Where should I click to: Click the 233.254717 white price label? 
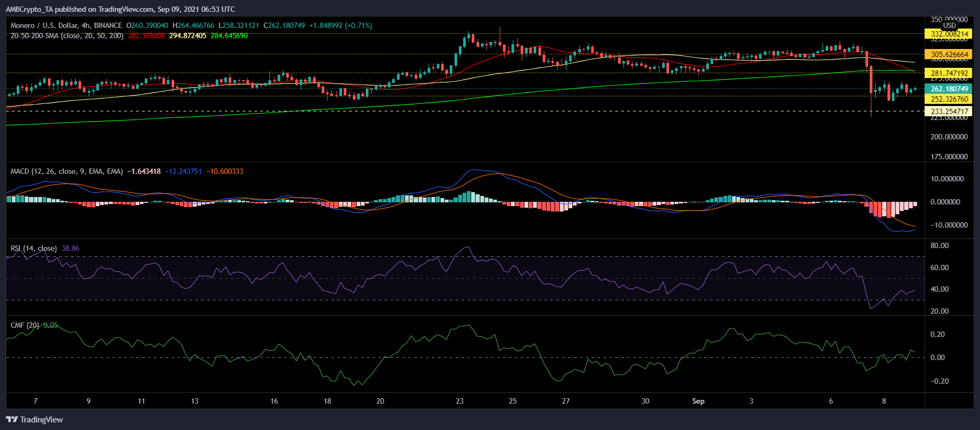(x=949, y=111)
